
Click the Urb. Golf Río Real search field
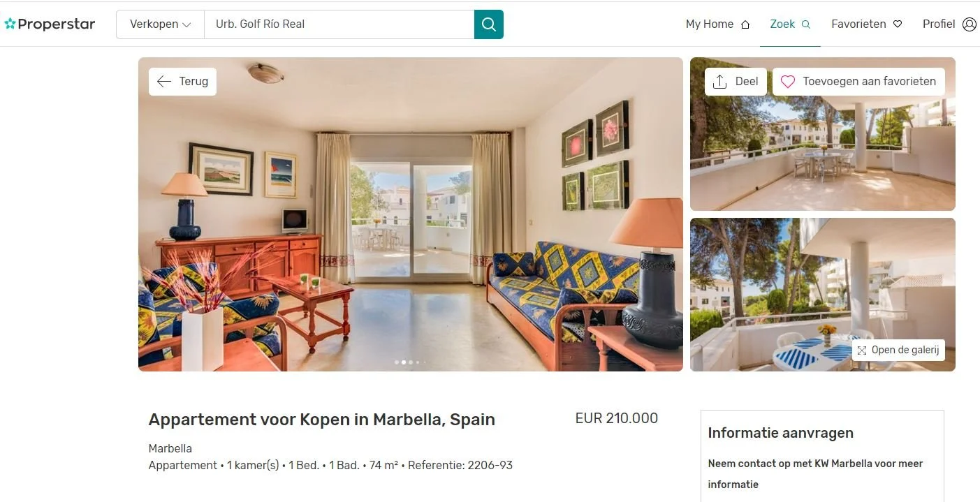click(x=339, y=24)
